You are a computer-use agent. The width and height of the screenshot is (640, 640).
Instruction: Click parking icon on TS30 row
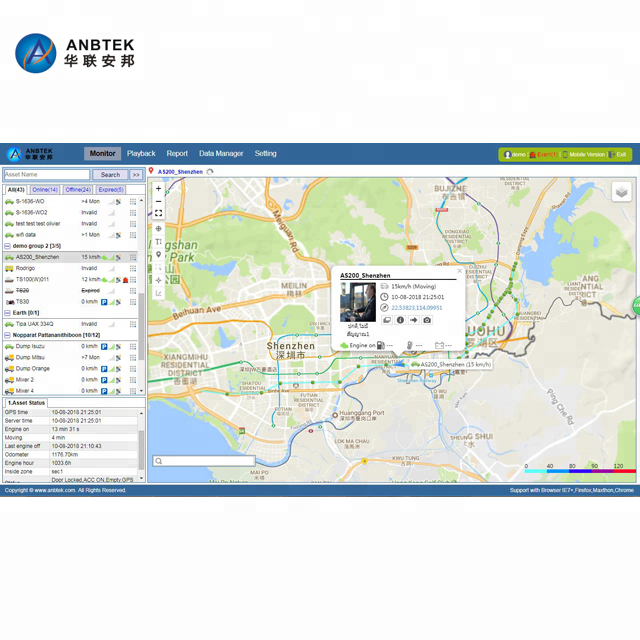pos(104,302)
